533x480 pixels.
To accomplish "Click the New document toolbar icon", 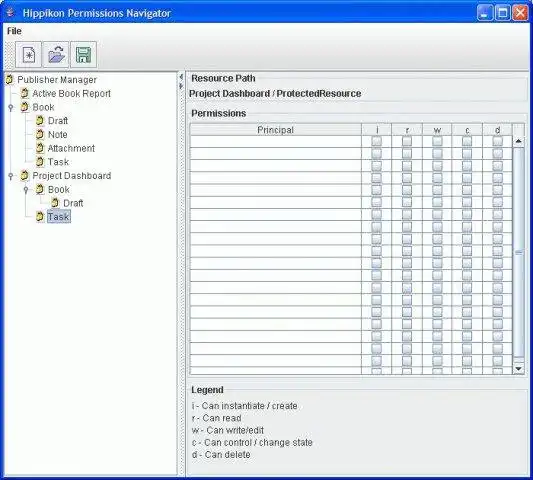I will (x=29, y=55).
